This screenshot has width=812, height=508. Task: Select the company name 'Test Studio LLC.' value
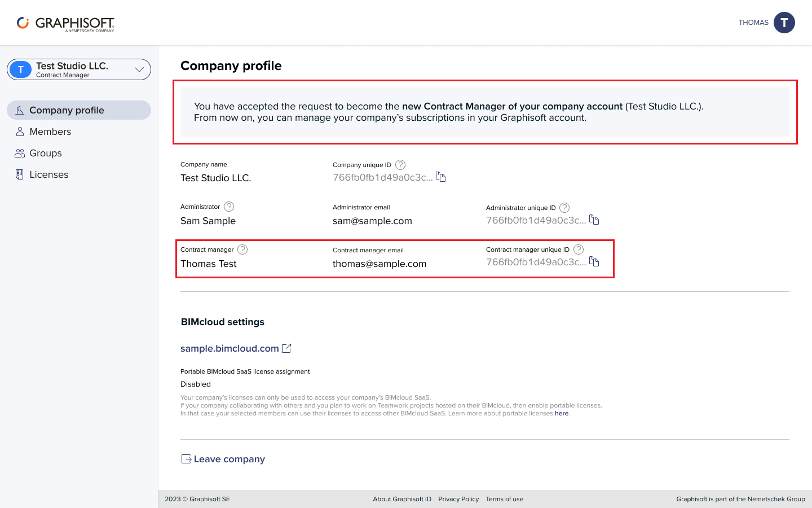click(216, 178)
